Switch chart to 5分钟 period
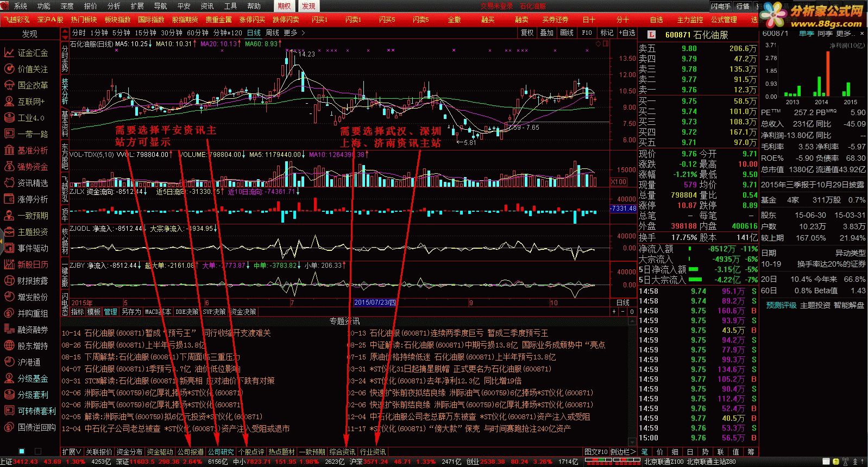Image resolution: width=868 pixels, height=467 pixels. 121,33
